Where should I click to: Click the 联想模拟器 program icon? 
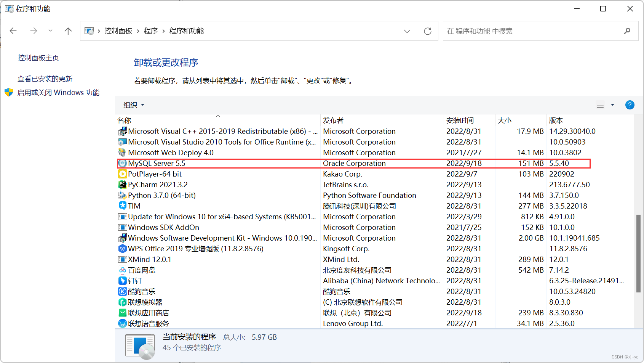tap(122, 302)
